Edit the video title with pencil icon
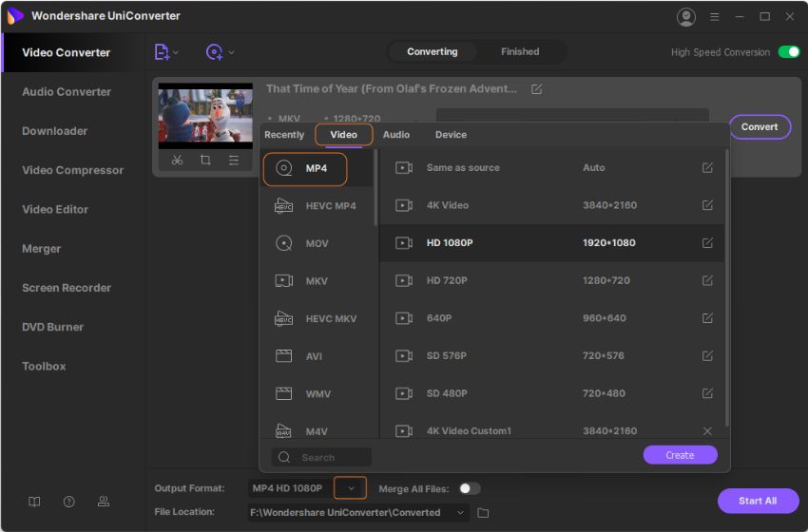808x532 pixels. [x=536, y=89]
